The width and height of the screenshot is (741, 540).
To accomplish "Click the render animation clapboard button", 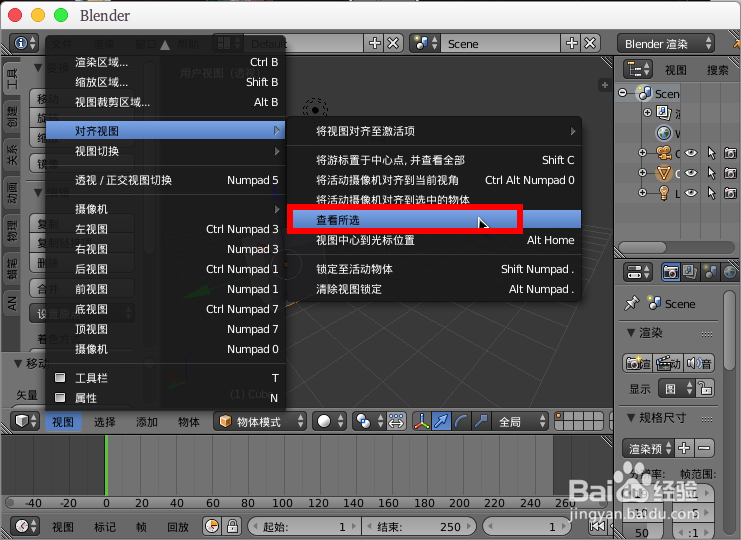I will click(668, 363).
